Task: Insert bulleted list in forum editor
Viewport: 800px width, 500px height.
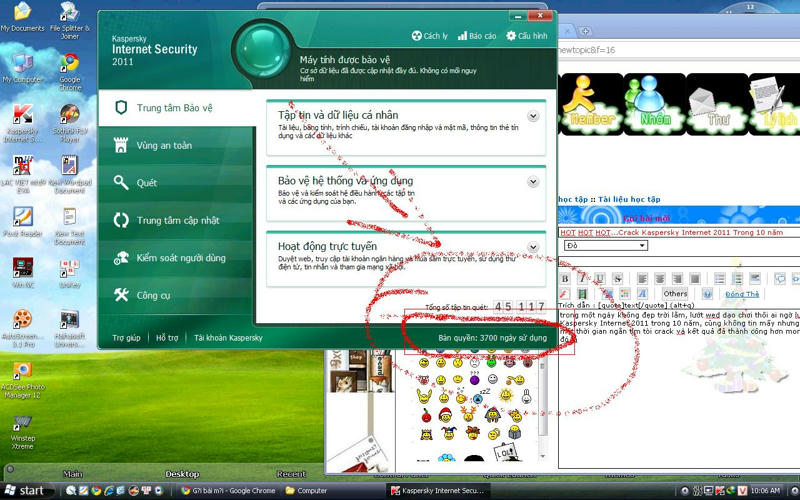Action: (x=719, y=279)
